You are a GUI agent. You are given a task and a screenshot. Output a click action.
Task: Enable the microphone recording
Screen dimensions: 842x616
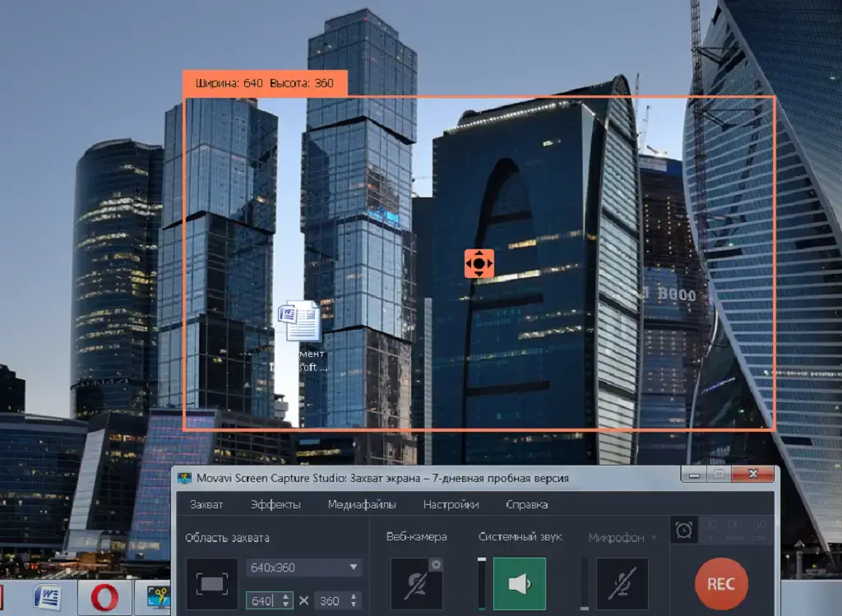[x=622, y=584]
